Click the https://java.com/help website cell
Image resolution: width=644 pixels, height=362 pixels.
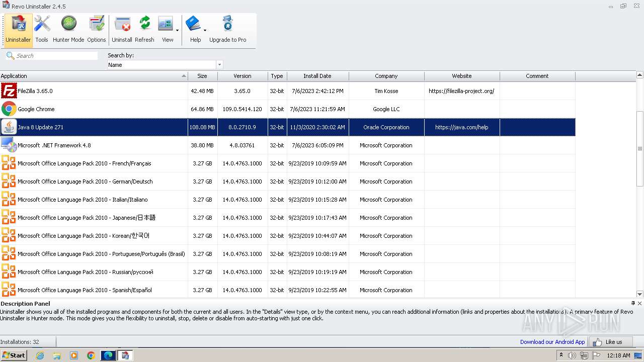461,127
